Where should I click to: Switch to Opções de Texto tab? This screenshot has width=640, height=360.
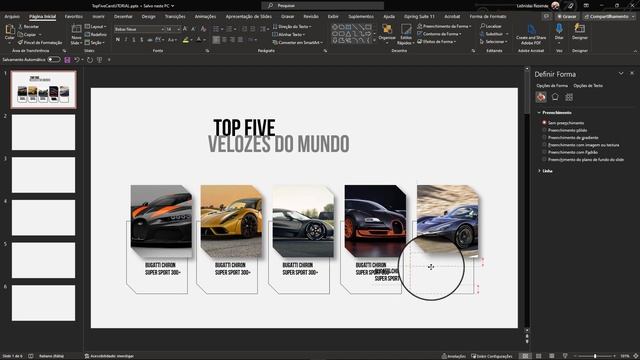coord(588,86)
